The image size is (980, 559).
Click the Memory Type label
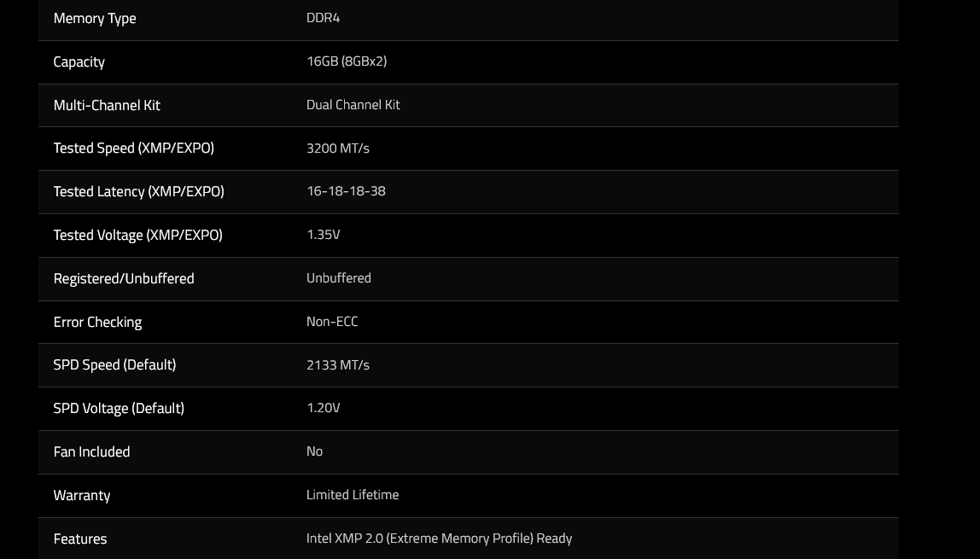95,19
